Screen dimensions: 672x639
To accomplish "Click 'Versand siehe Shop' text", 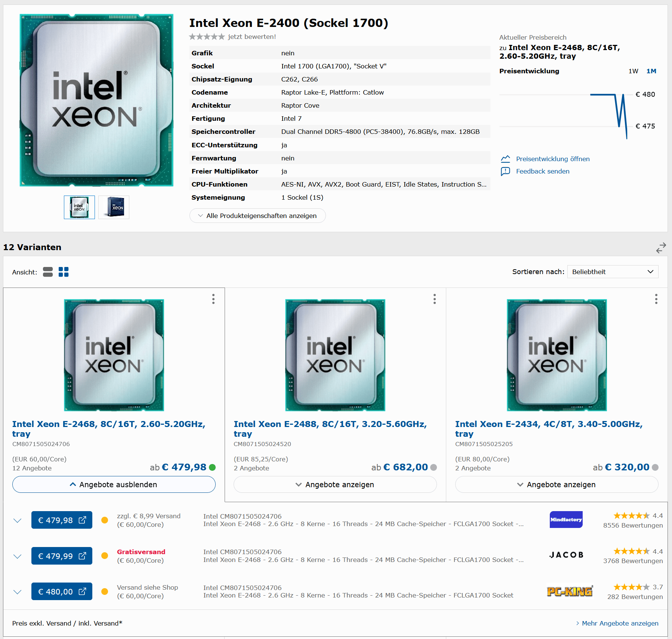I will (x=148, y=587).
